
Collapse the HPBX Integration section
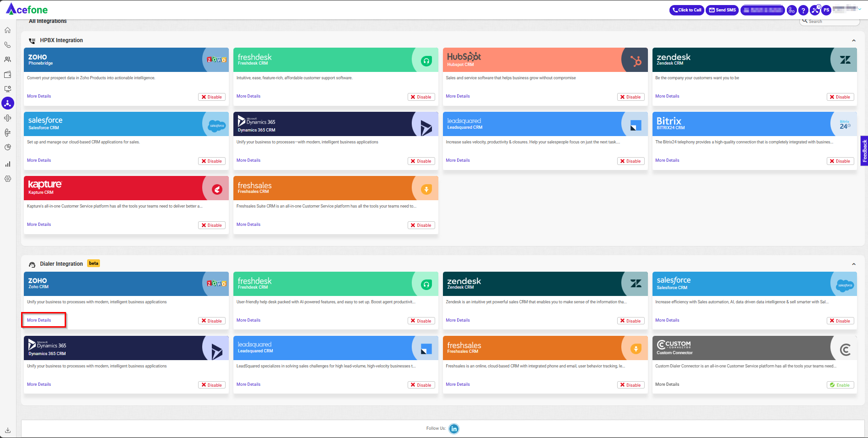pyautogui.click(x=854, y=41)
